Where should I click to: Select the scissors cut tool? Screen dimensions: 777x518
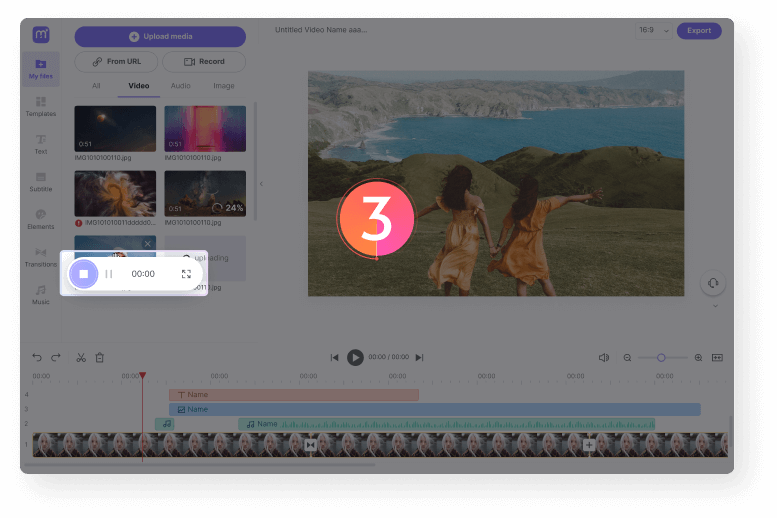[81, 357]
